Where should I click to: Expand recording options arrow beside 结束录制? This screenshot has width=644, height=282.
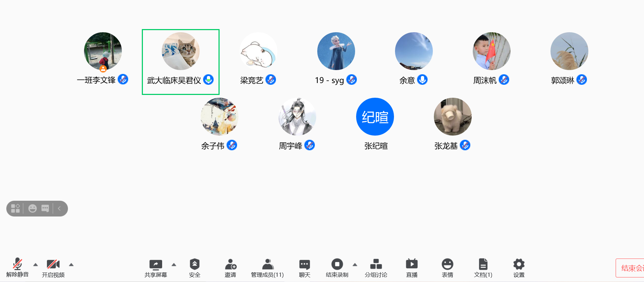coord(355,264)
